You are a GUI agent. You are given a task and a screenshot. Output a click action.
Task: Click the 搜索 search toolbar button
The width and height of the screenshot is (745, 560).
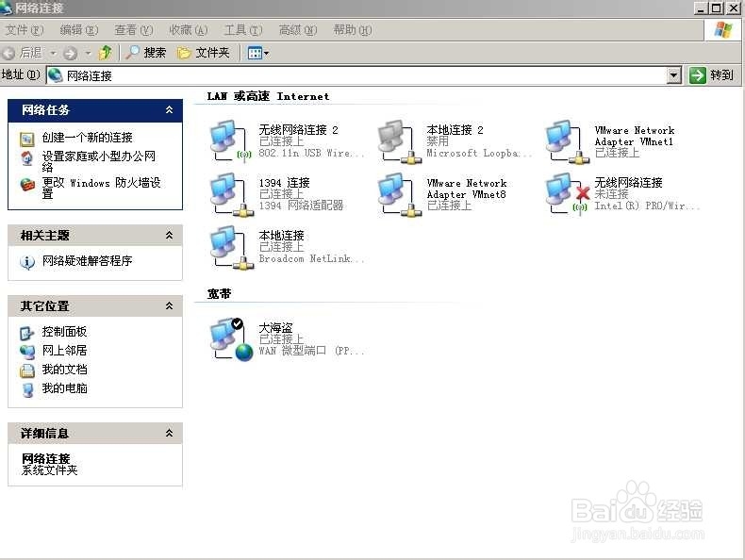click(x=145, y=52)
